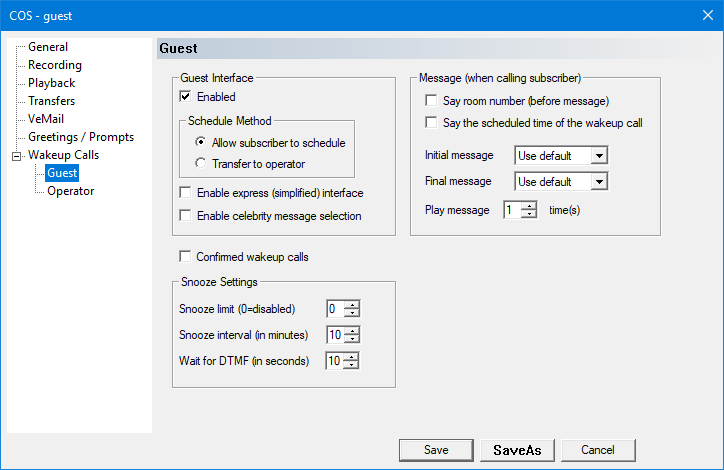Increase Snooze limit using up arrow
The width and height of the screenshot is (724, 470).
351,304
